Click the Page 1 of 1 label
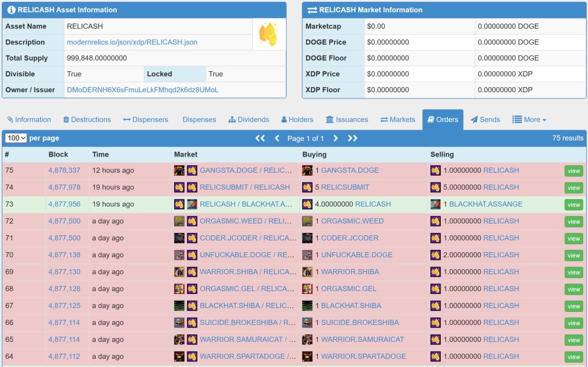588x367 pixels. coord(305,138)
